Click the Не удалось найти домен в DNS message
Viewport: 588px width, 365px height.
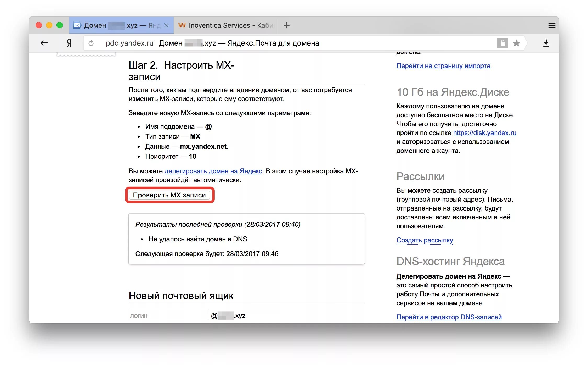198,239
